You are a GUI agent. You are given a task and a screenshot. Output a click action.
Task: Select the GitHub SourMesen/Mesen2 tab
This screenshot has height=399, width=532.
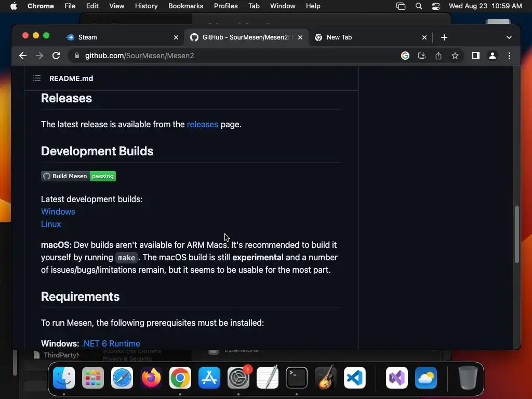pos(246,37)
